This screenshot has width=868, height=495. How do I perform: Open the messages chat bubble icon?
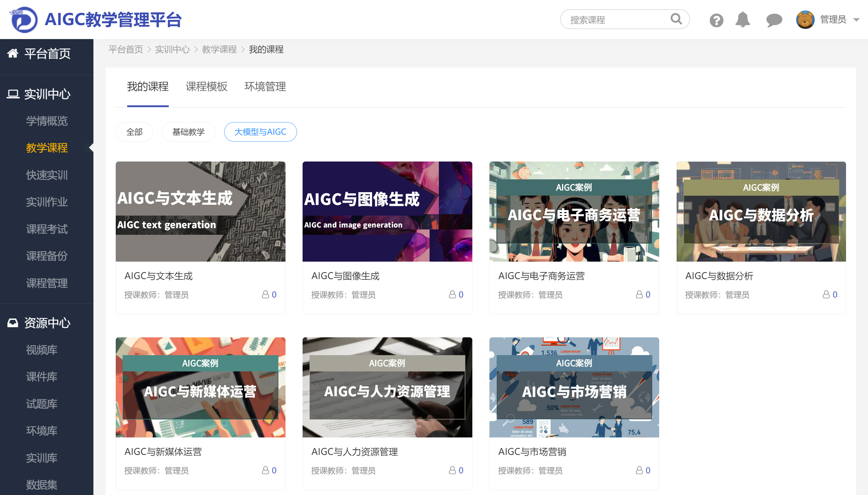coord(774,20)
